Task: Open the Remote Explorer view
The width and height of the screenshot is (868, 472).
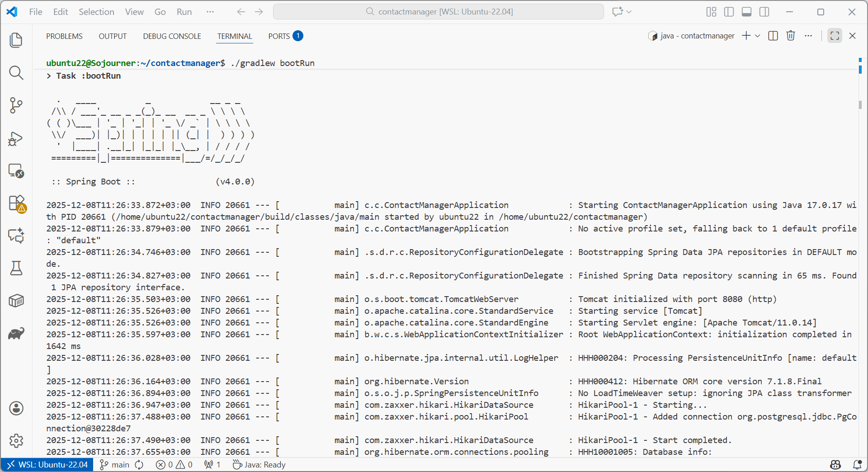Action: (16, 171)
